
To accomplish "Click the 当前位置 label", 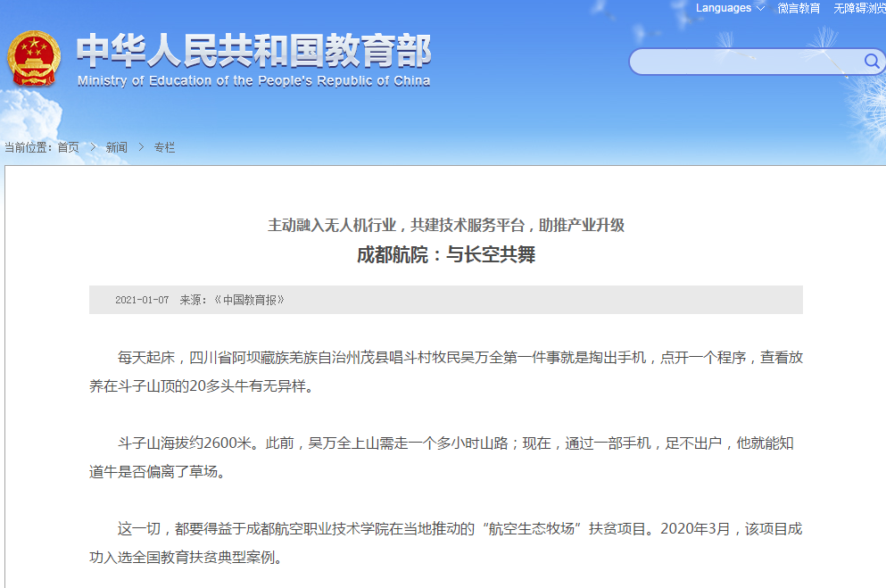I will tap(29, 147).
